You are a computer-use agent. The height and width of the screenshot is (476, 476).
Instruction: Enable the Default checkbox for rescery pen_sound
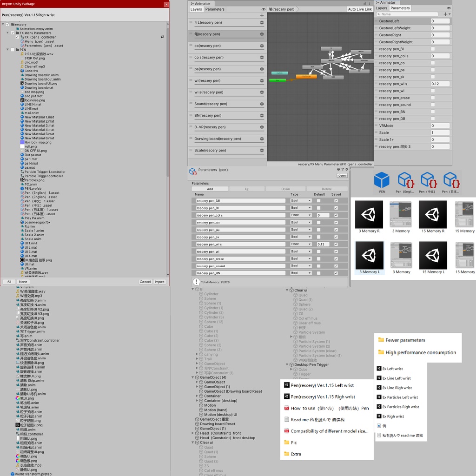(x=318, y=265)
